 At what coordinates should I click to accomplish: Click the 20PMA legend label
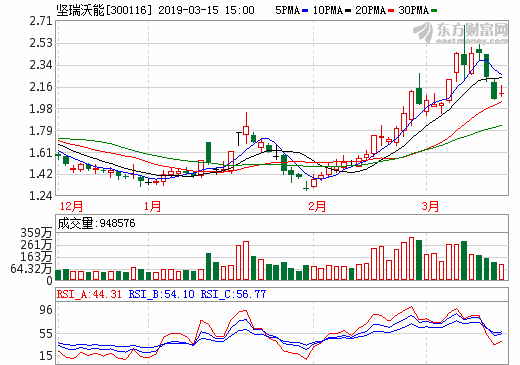click(x=370, y=10)
